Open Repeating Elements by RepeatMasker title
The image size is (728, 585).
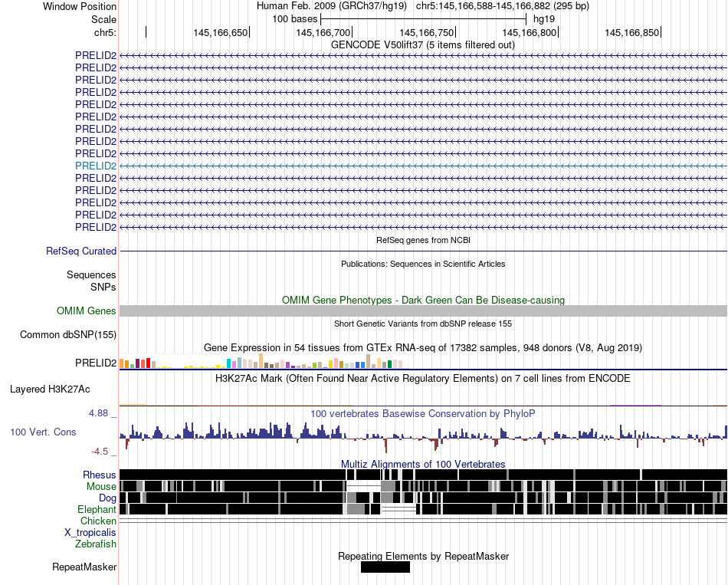pyautogui.click(x=423, y=556)
